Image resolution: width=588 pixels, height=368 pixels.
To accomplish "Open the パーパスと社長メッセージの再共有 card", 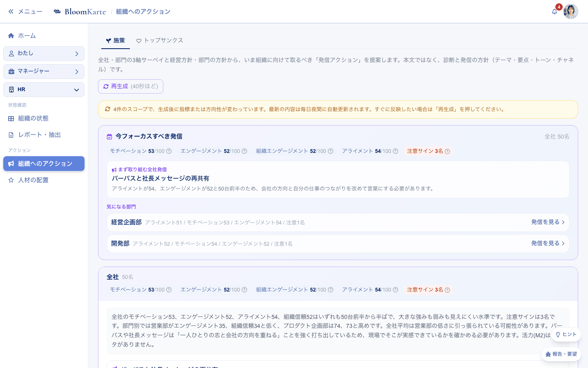I will coord(338,180).
